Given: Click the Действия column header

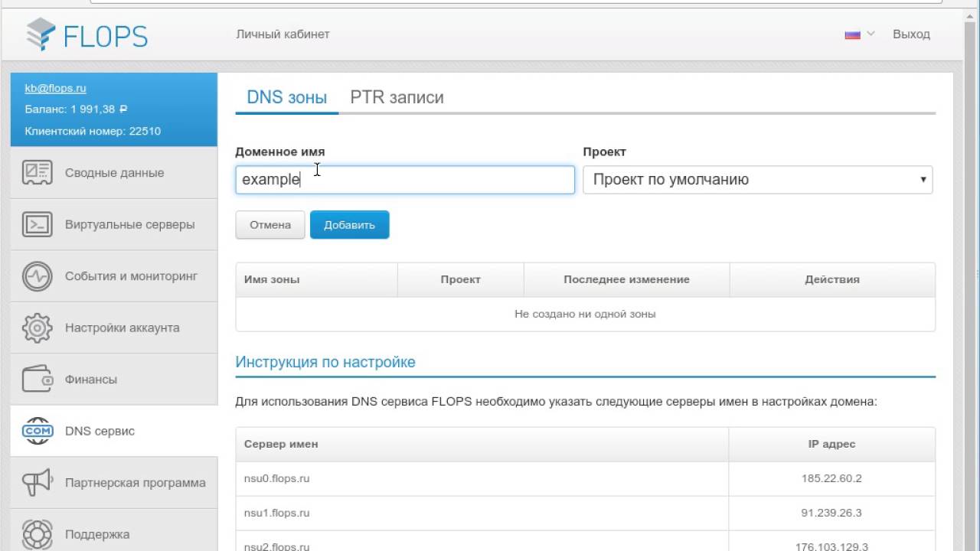Looking at the screenshot, I should [832, 279].
